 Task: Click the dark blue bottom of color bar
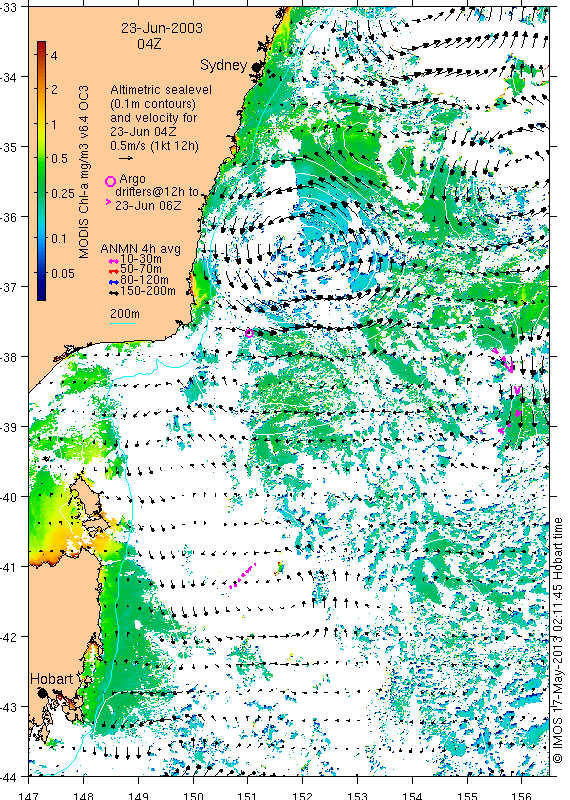click(x=41, y=296)
